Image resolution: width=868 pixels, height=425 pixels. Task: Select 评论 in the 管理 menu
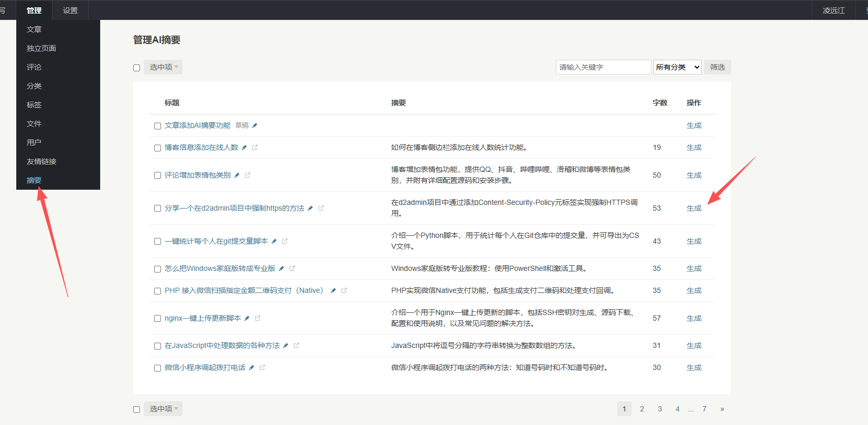pyautogui.click(x=34, y=67)
